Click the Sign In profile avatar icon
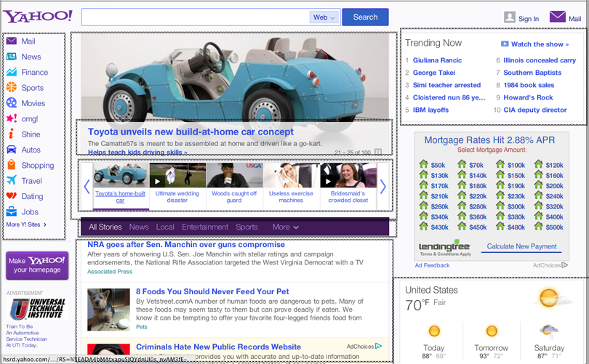Screen dimensions: 589x364 point(509,17)
